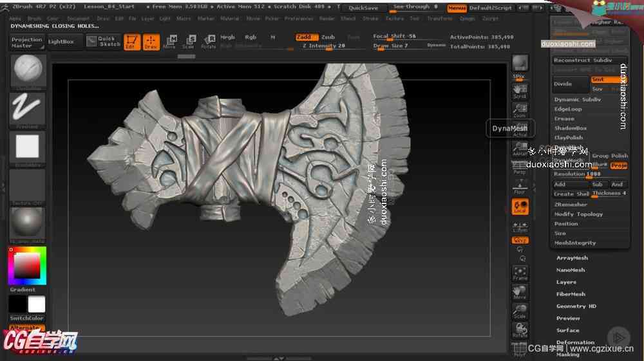Image resolution: width=644 pixels, height=361 pixels.
Task: Toggle M material channel button
Action: coord(272,37)
